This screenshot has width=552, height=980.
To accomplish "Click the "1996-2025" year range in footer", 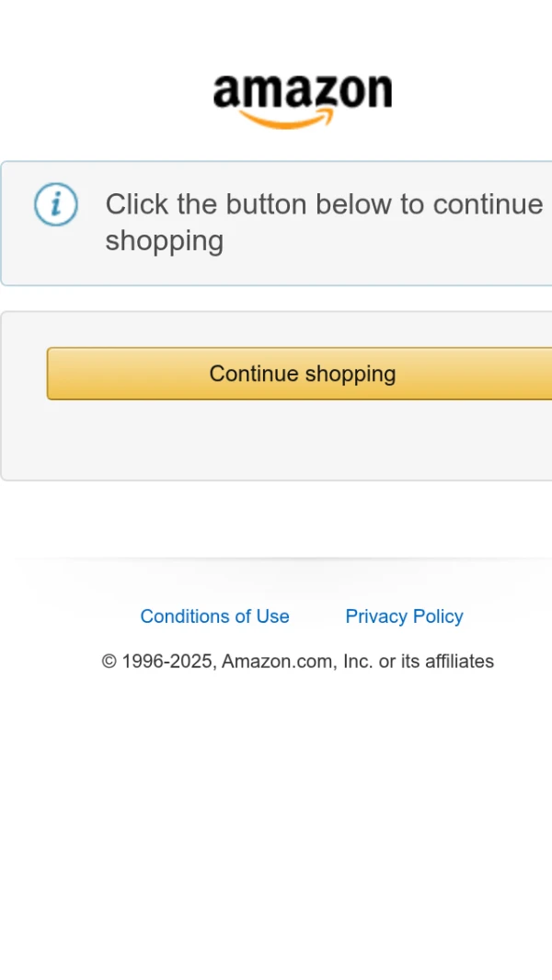I will pos(168,662).
